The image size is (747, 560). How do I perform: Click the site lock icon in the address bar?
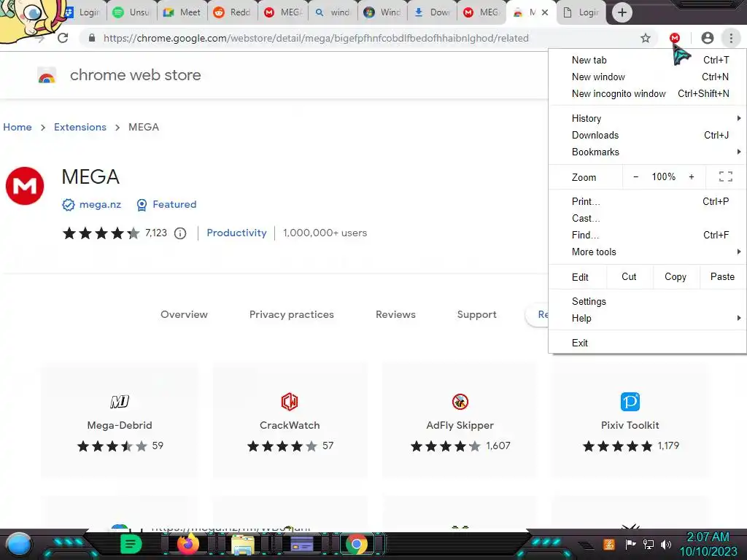click(x=92, y=38)
